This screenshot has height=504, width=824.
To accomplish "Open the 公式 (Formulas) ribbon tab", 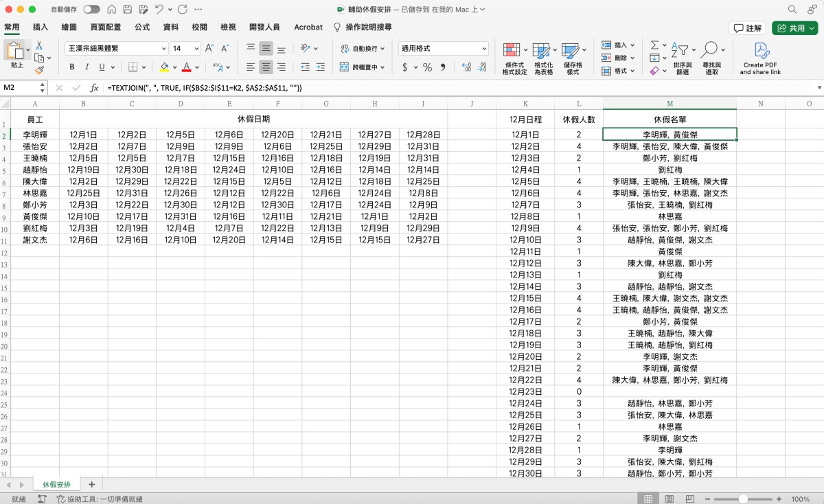I will click(142, 27).
